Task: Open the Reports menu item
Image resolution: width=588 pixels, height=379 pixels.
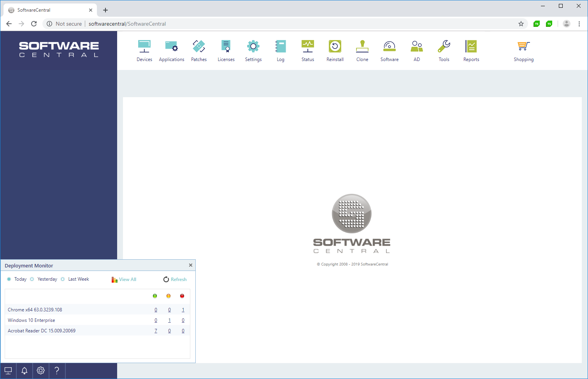Action: click(x=471, y=51)
